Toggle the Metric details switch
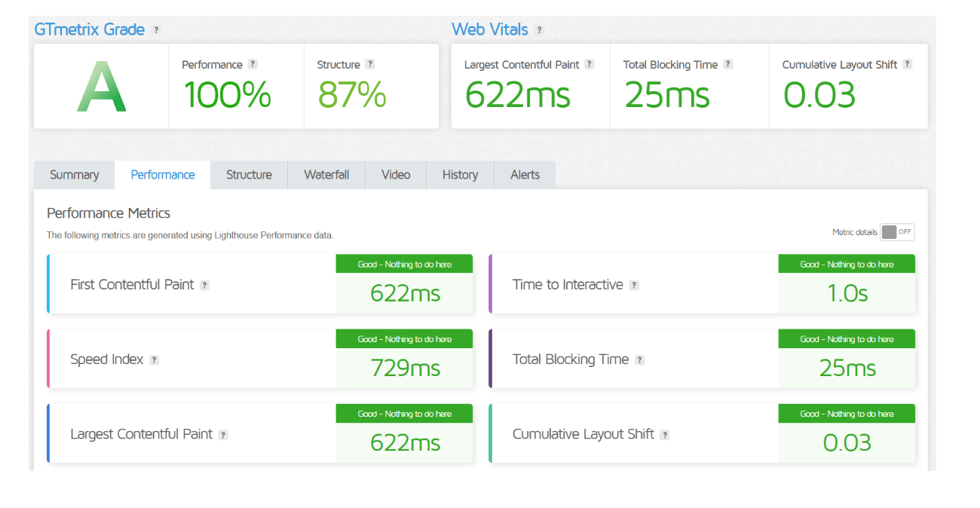This screenshot has height=508, width=980. [898, 232]
